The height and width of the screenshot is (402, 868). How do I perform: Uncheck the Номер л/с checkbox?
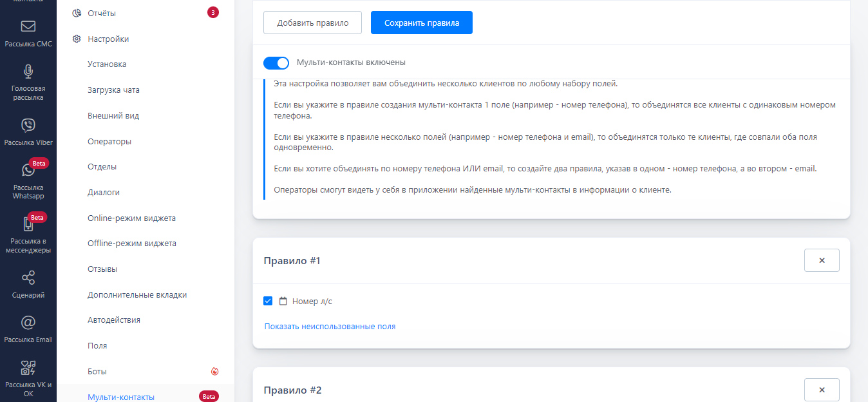pyautogui.click(x=269, y=301)
